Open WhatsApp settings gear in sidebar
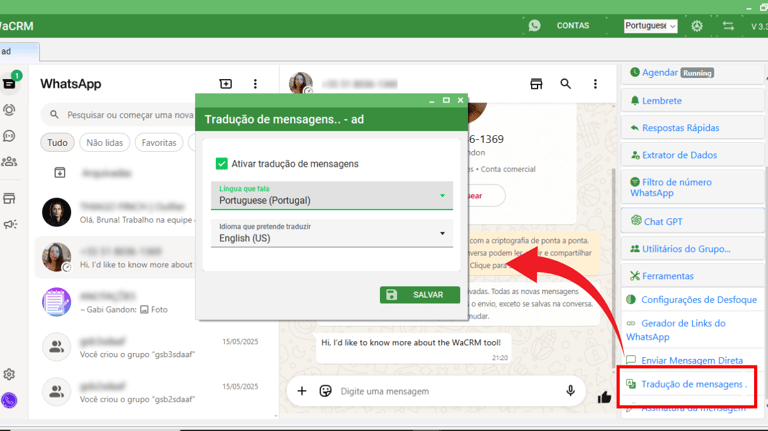The image size is (768, 431). [9, 375]
